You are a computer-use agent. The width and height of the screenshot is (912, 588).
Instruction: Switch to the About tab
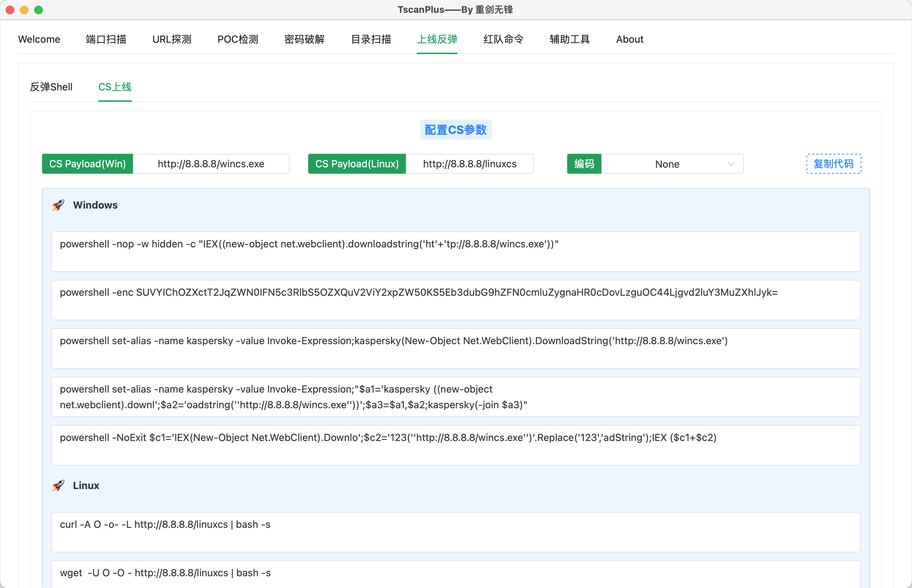629,39
